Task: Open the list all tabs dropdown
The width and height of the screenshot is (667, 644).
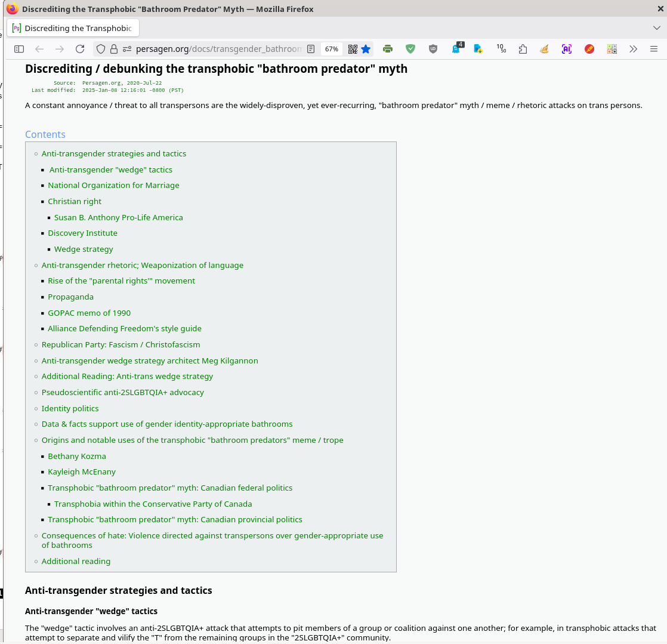Action: click(x=657, y=28)
